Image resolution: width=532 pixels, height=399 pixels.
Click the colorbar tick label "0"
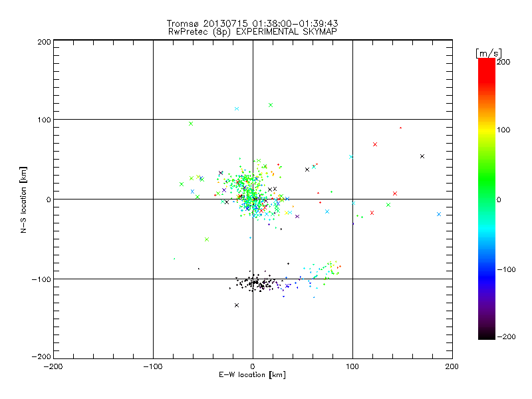point(499,199)
